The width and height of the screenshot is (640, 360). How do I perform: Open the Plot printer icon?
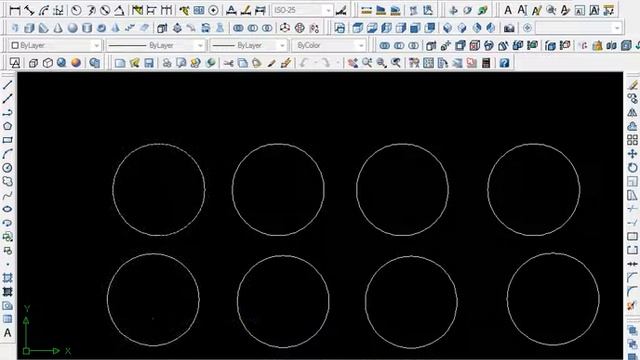pos(167,63)
